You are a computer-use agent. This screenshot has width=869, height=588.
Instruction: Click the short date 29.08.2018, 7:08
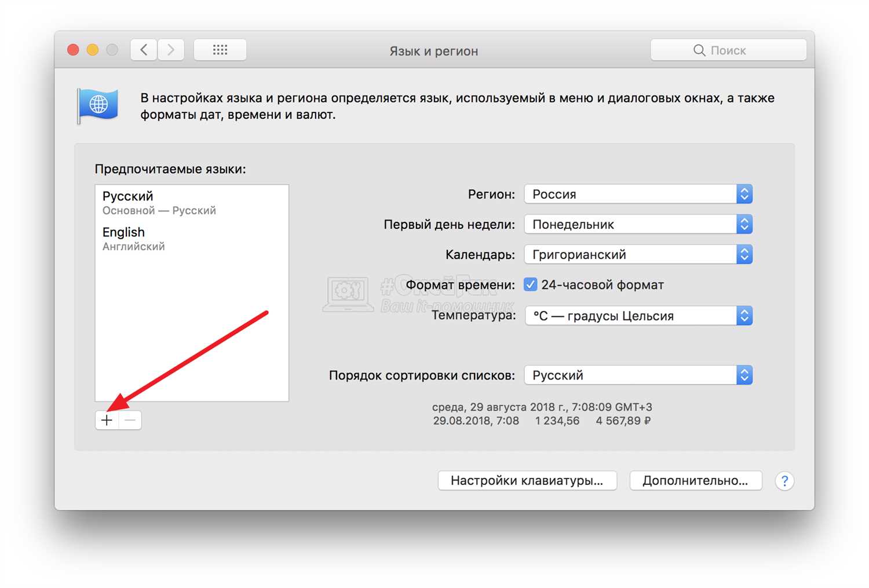click(x=476, y=421)
